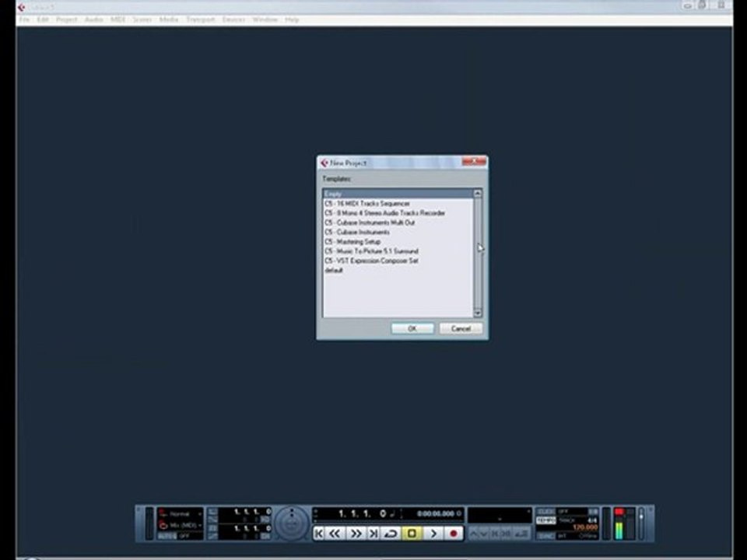Toggle the Auto Quantize button

click(x=167, y=536)
